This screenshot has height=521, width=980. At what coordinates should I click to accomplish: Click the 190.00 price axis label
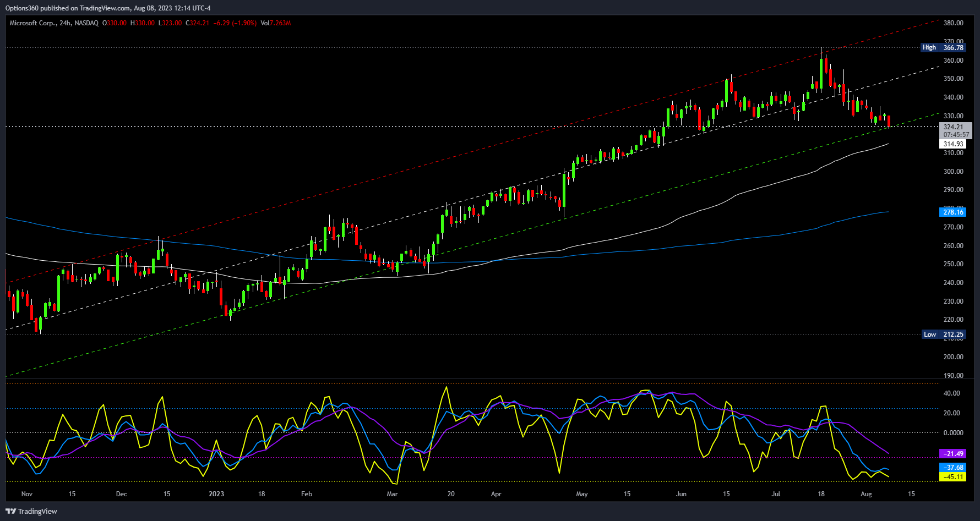point(954,376)
